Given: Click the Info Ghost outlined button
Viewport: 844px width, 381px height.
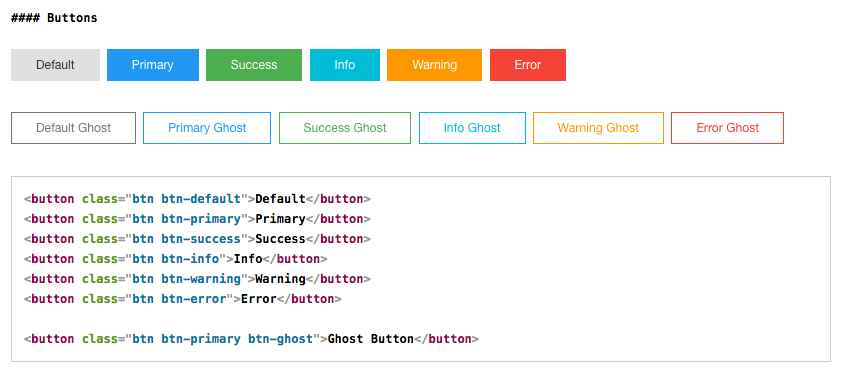Looking at the screenshot, I should tap(472, 128).
